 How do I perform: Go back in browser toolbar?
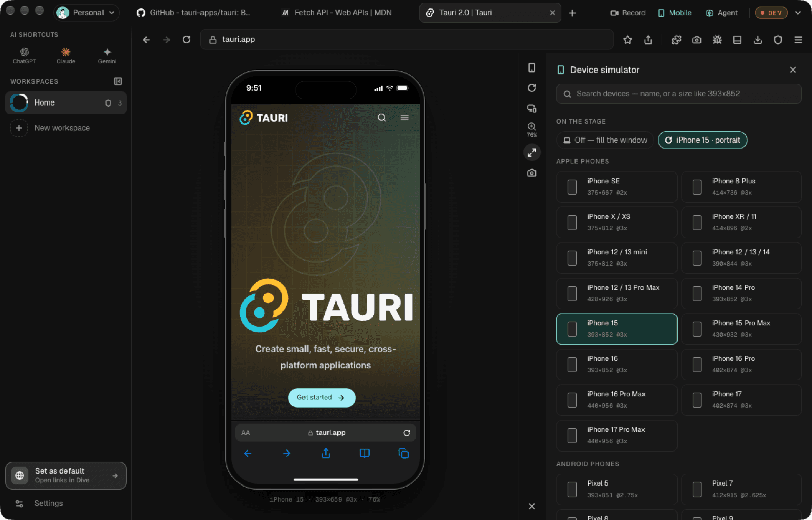(146, 40)
